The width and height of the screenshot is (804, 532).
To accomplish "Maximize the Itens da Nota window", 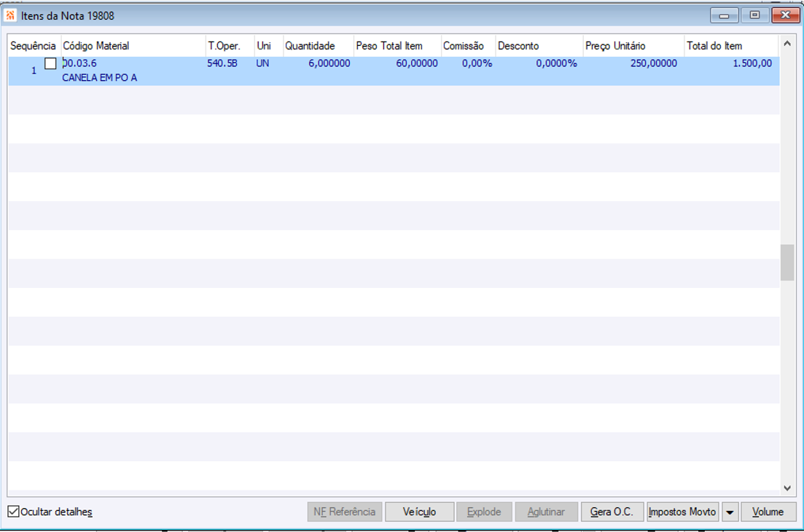I will 754,15.
